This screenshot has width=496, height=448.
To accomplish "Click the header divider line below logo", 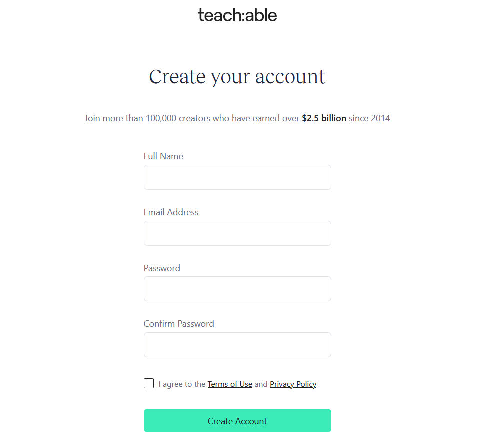I will coord(248,35).
